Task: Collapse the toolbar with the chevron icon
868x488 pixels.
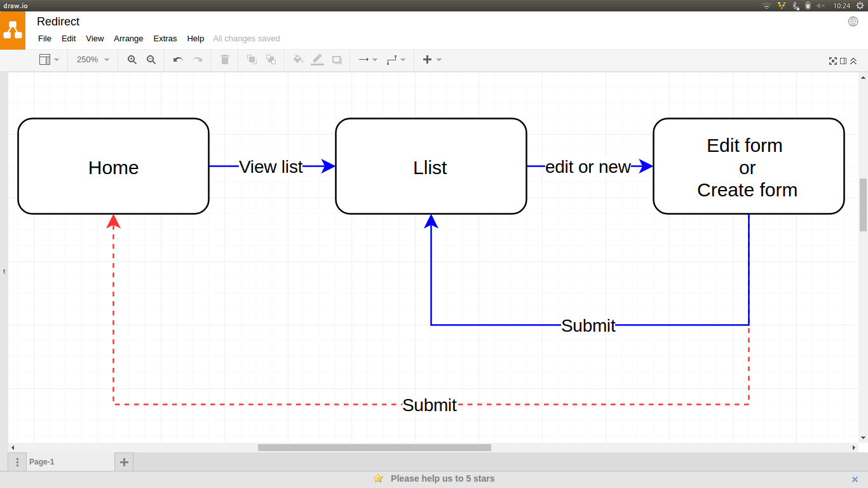Action: click(x=853, y=60)
